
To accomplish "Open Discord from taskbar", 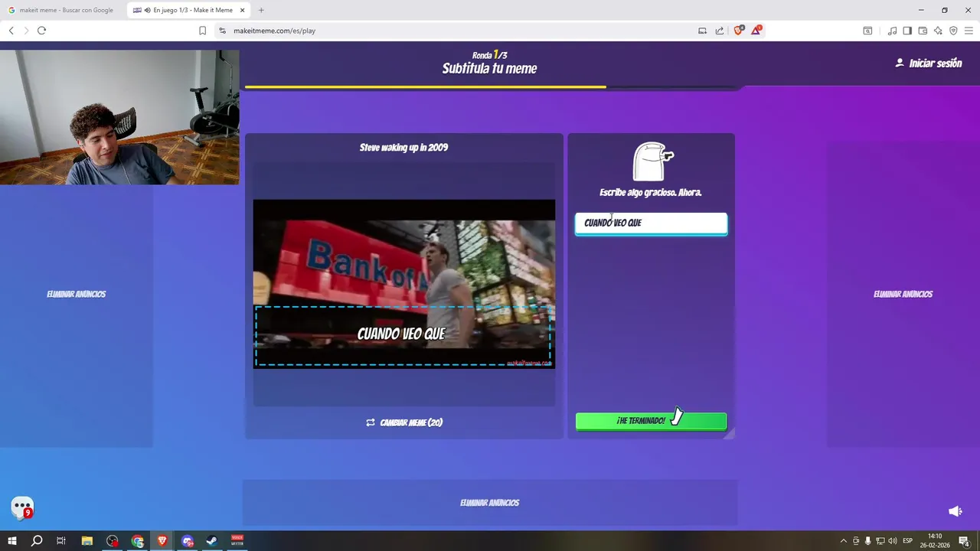I will tap(188, 541).
